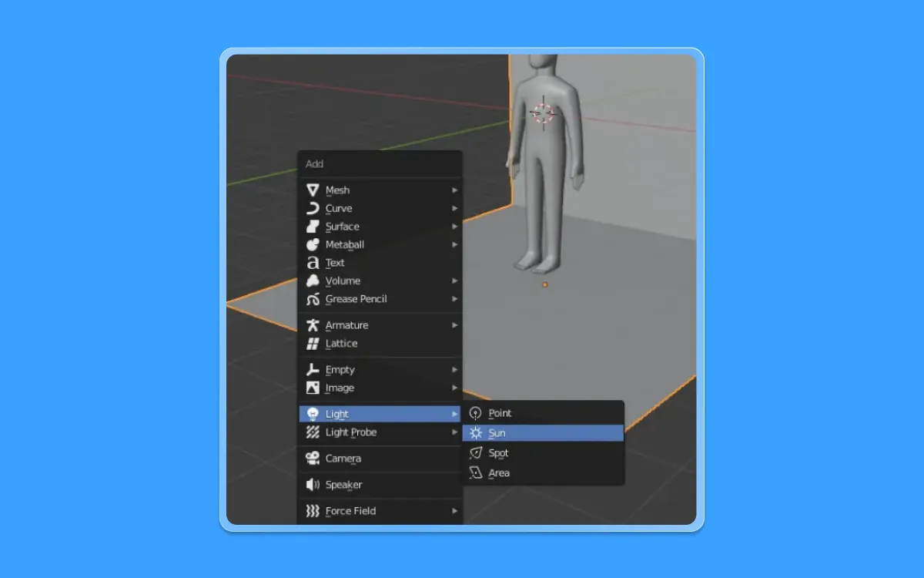Click the Light Probe label

tap(351, 432)
